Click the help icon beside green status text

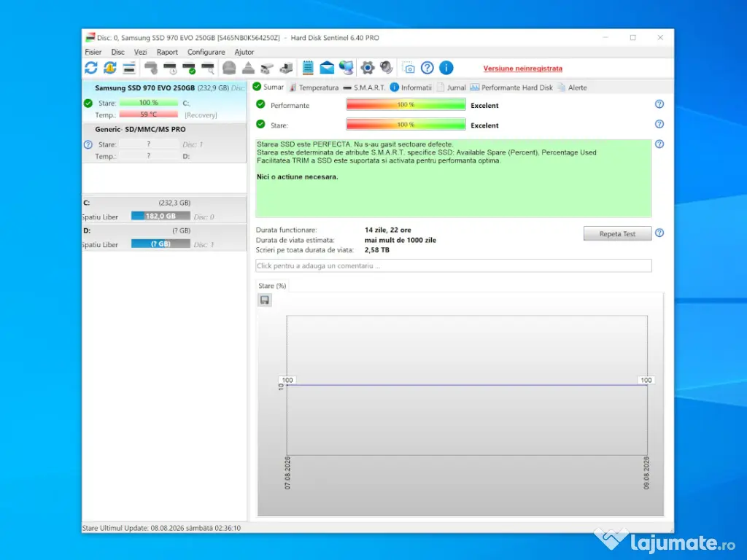click(x=659, y=144)
